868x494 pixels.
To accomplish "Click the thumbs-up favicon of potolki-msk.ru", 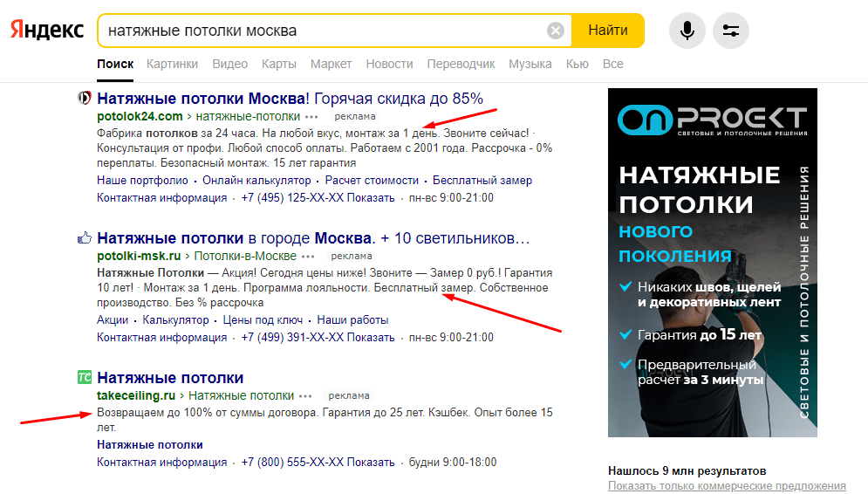I will pos(84,238).
